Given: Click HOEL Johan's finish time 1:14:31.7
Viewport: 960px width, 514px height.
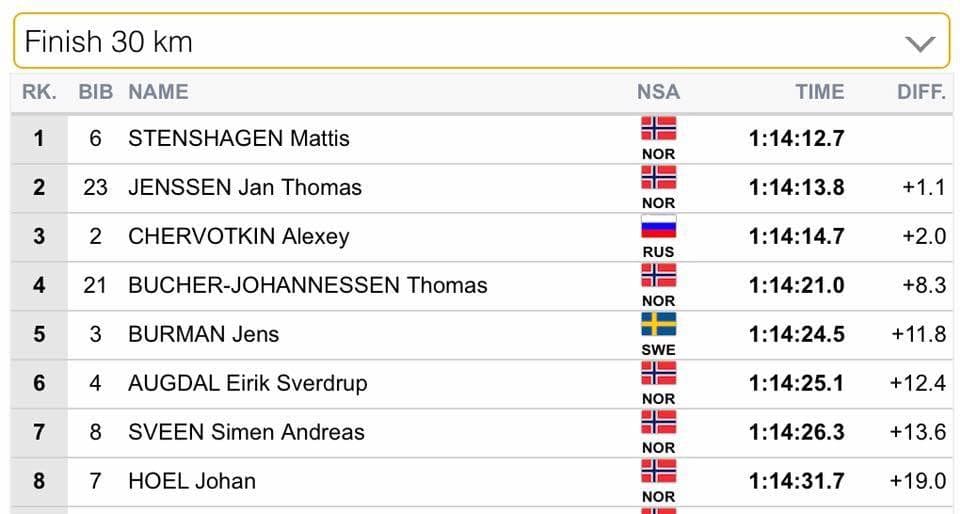Looking at the screenshot, I should click(796, 481).
